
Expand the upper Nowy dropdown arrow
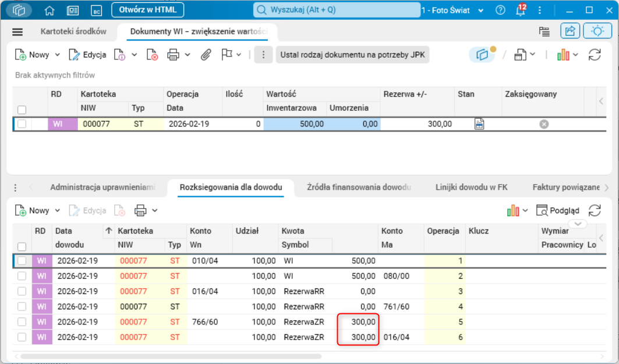click(x=58, y=55)
